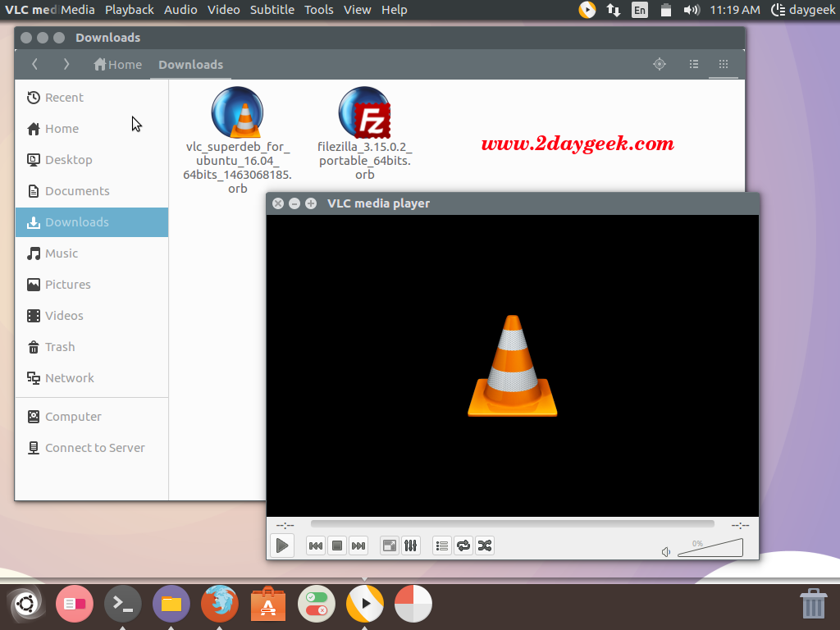840x630 pixels.
Task: Click the VLC seek progress bar
Action: click(512, 523)
